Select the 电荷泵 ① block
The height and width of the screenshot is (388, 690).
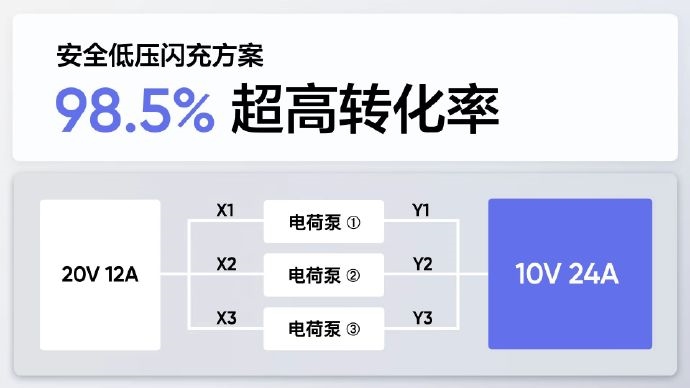pyautogui.click(x=324, y=222)
